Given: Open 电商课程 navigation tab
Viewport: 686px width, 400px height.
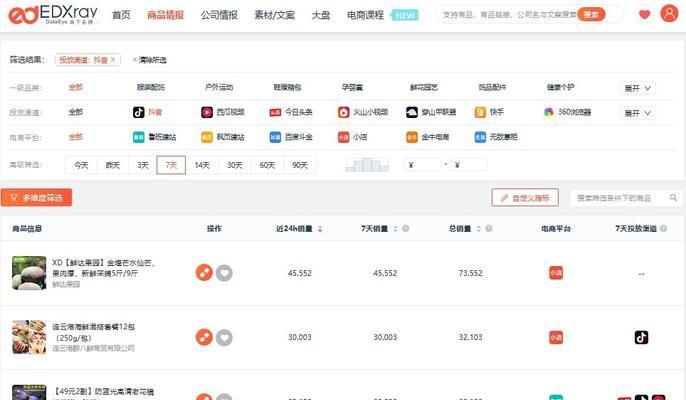Looking at the screenshot, I should (365, 15).
